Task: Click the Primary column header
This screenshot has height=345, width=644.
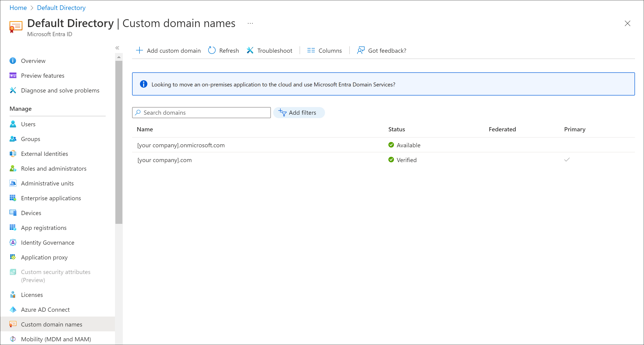Action: point(575,129)
